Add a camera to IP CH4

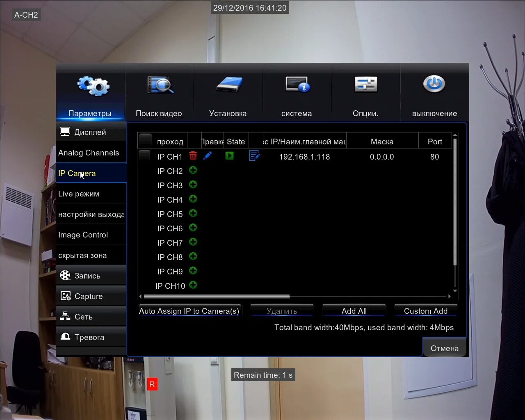(x=193, y=199)
